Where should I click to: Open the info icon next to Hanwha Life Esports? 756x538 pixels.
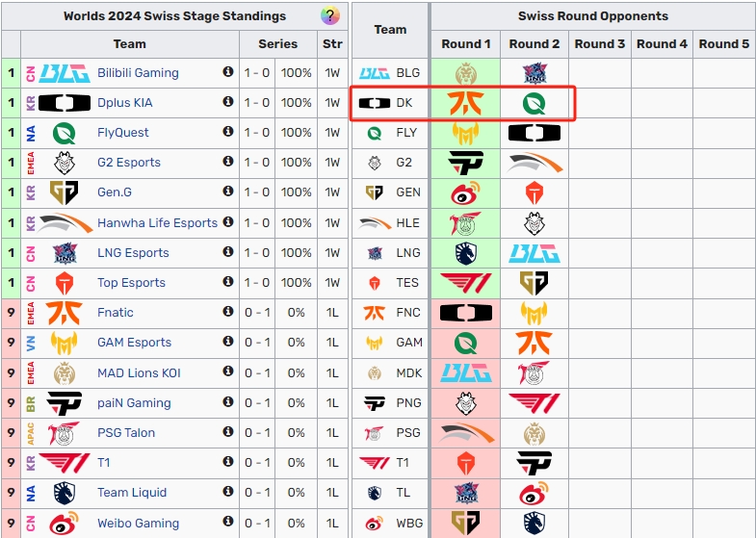(228, 222)
